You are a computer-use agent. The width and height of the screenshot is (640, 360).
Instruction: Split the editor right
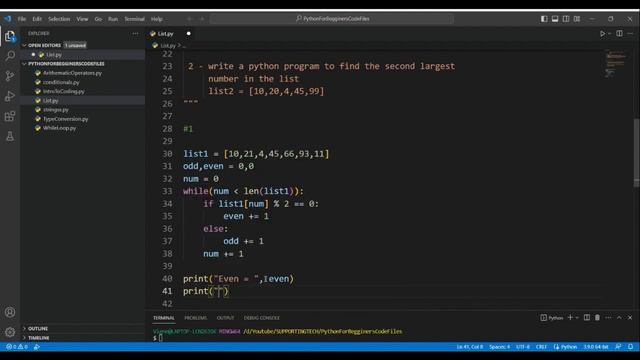point(619,33)
